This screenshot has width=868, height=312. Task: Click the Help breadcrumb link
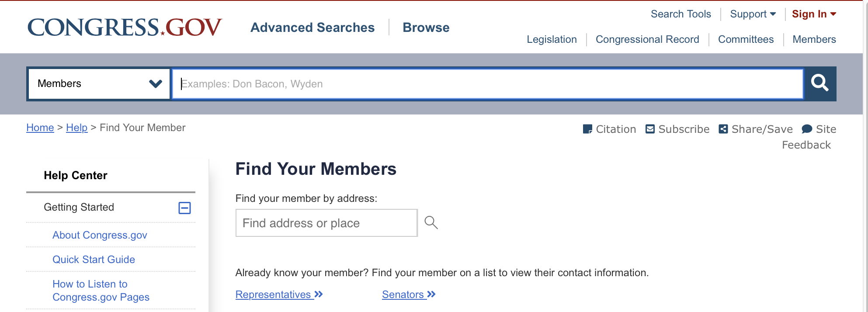[x=76, y=128]
